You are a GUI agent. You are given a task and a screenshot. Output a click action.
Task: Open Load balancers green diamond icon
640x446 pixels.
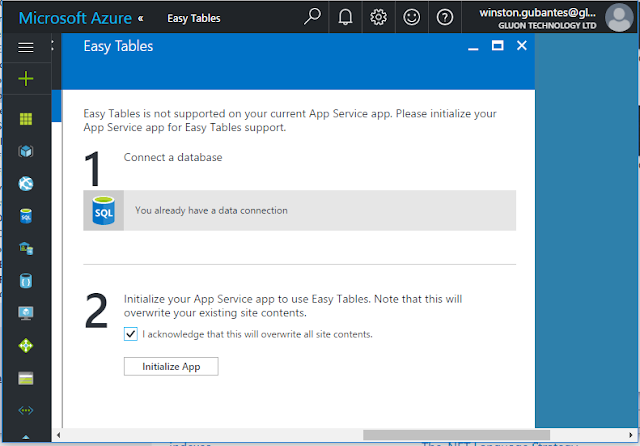pyautogui.click(x=26, y=346)
